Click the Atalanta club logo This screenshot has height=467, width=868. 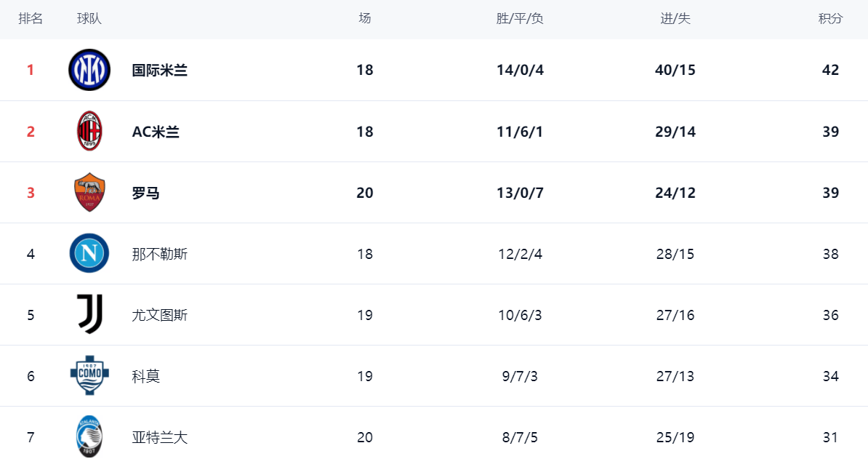coord(89,437)
